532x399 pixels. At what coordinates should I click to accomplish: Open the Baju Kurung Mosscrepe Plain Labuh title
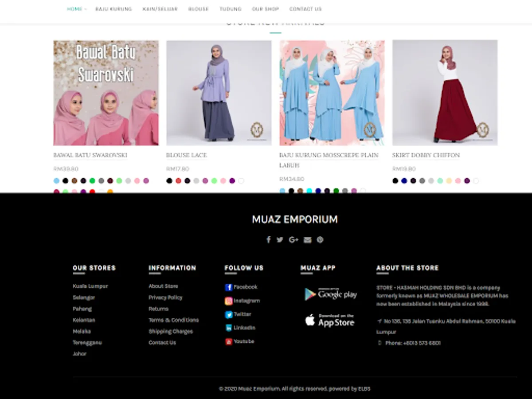point(329,160)
